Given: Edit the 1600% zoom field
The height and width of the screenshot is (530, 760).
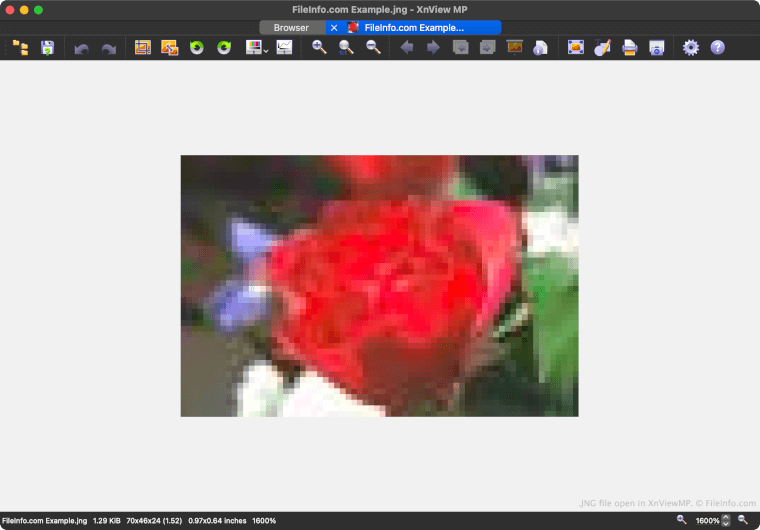Looking at the screenshot, I should [708, 521].
